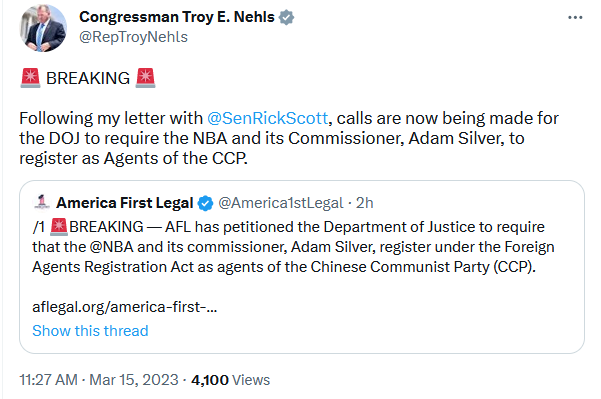
Task: Click the @RepTroyNehls handle
Action: [x=133, y=37]
